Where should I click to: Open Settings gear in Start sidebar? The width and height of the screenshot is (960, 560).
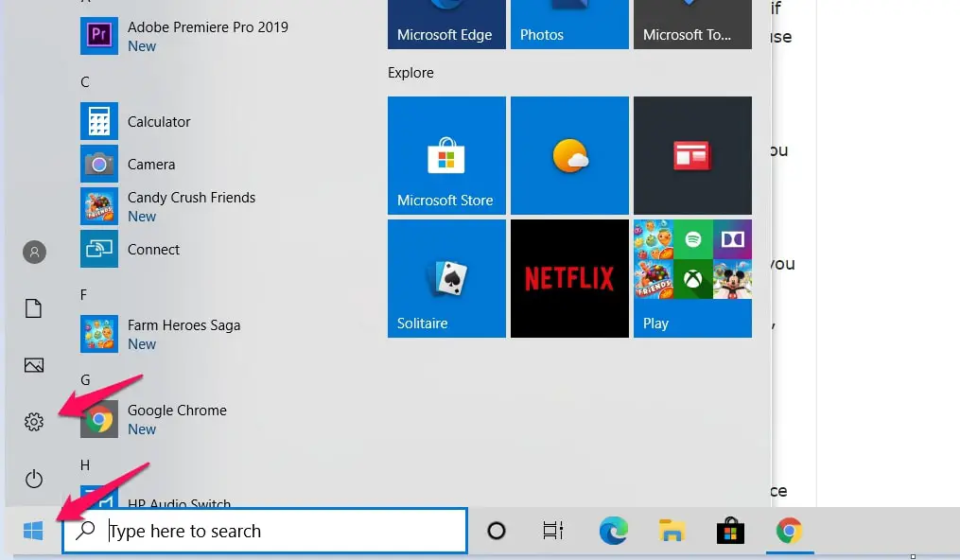pyautogui.click(x=34, y=422)
